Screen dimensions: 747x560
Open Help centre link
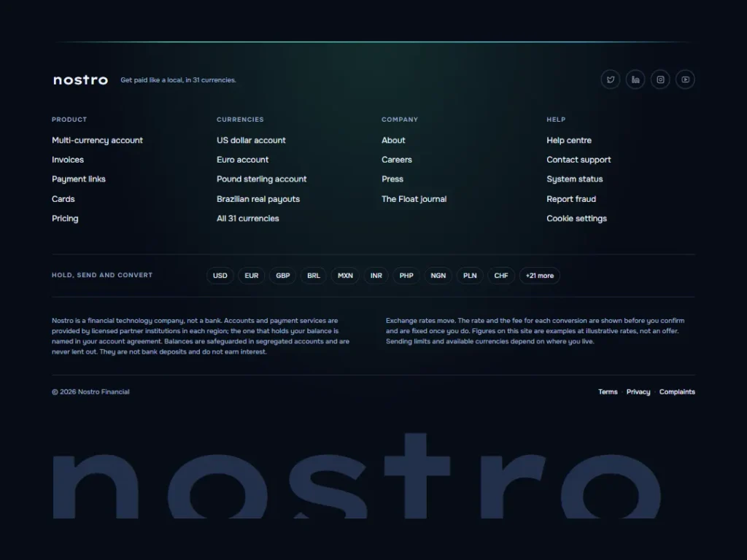click(x=569, y=140)
